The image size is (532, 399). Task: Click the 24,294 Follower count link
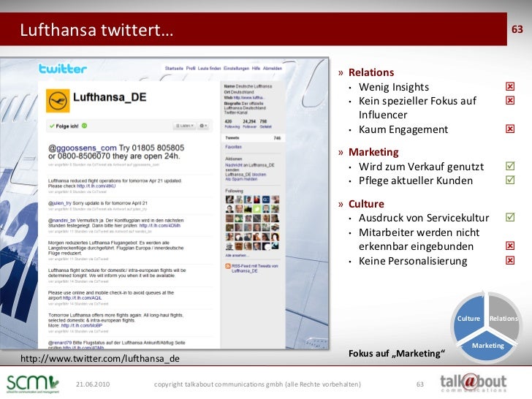[249, 123]
